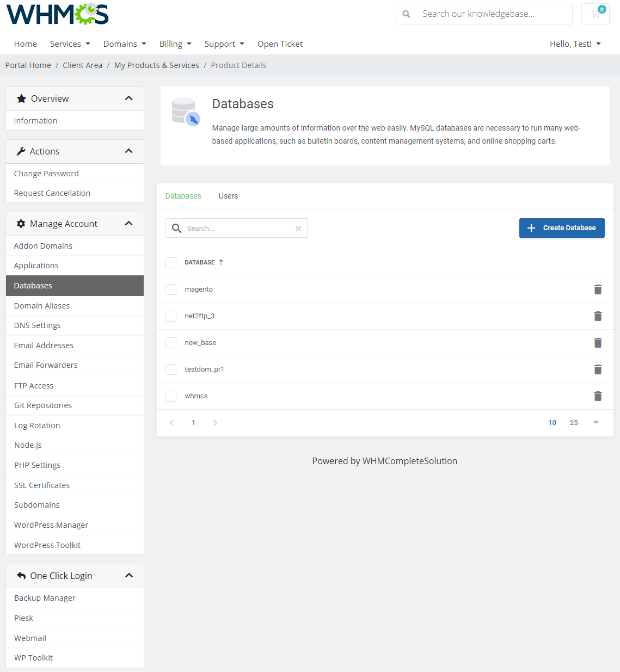Click the Create Database button
The image size is (620, 672).
coord(562,228)
